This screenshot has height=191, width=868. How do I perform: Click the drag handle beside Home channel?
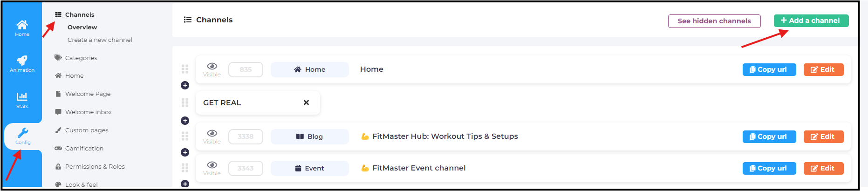(x=185, y=69)
